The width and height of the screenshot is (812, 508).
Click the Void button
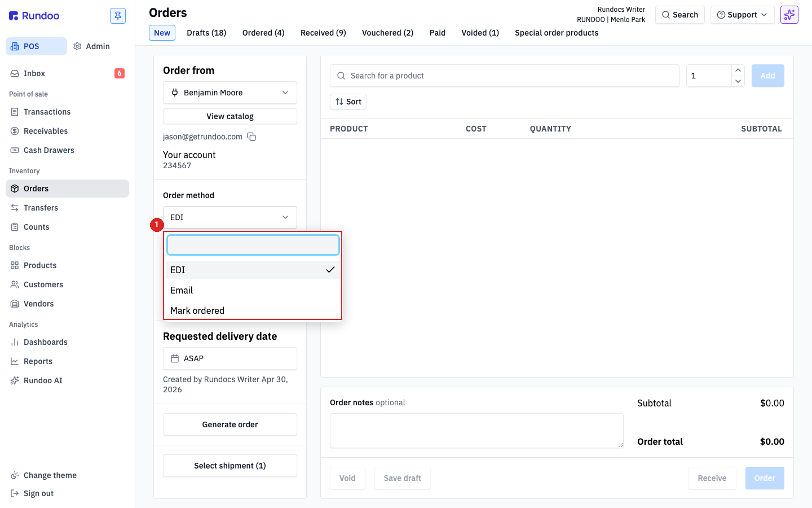tap(347, 478)
